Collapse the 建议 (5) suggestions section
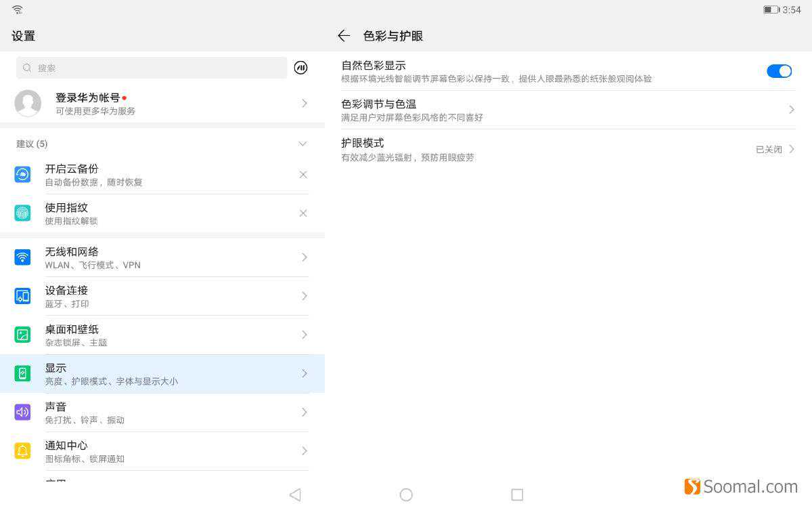Screen dimensions: 812x508 click(x=302, y=144)
